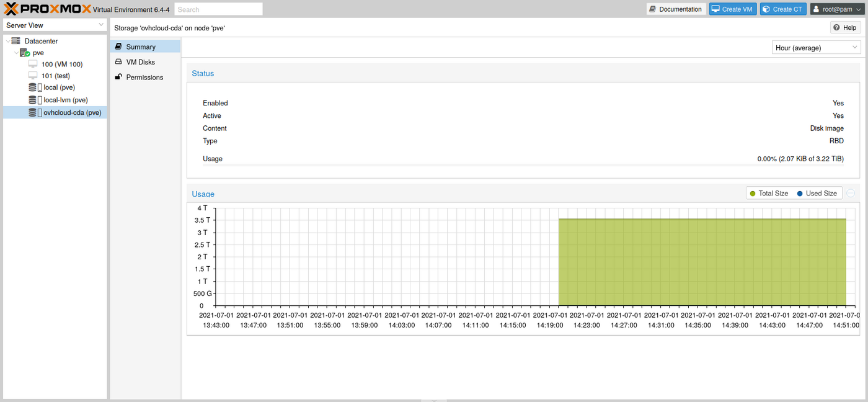This screenshot has width=868, height=402.
Task: Click the Search input field
Action: [218, 9]
